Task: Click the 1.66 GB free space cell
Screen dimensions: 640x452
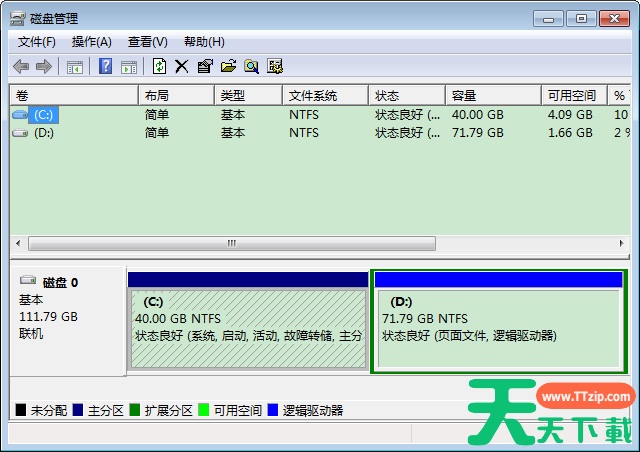Action: (570, 133)
